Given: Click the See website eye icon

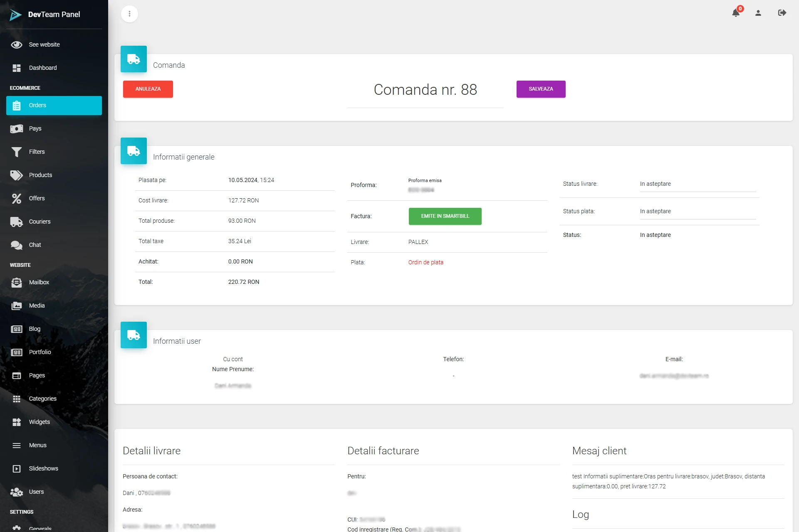Looking at the screenshot, I should click(x=17, y=44).
